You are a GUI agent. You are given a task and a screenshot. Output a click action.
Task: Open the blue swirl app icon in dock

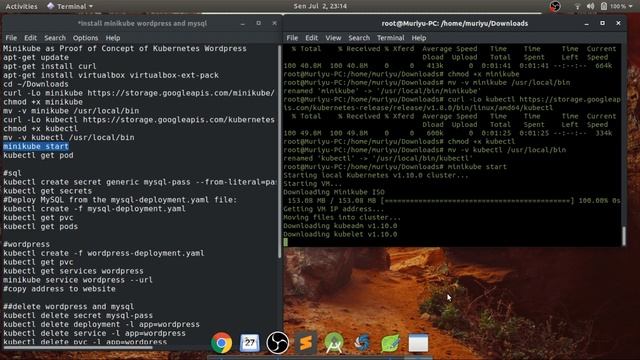[x=362, y=343]
